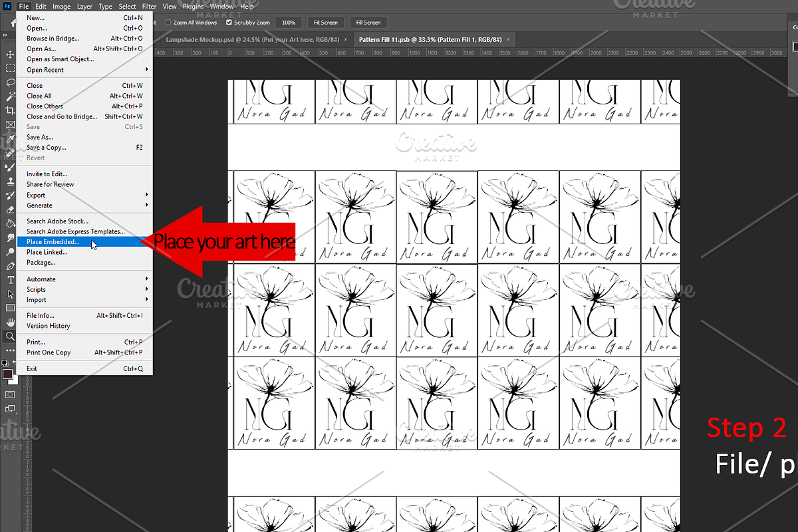Choose Save As menu item
This screenshot has height=532, width=798.
84,138
